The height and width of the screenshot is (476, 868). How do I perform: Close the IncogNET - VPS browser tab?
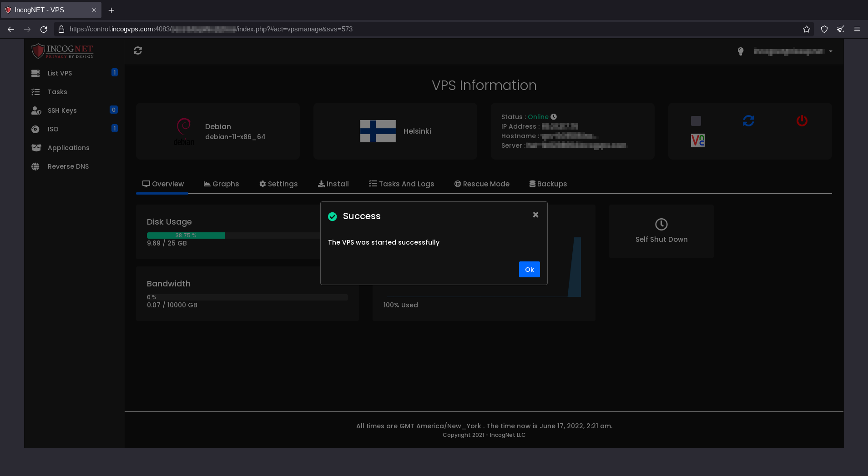(x=94, y=10)
